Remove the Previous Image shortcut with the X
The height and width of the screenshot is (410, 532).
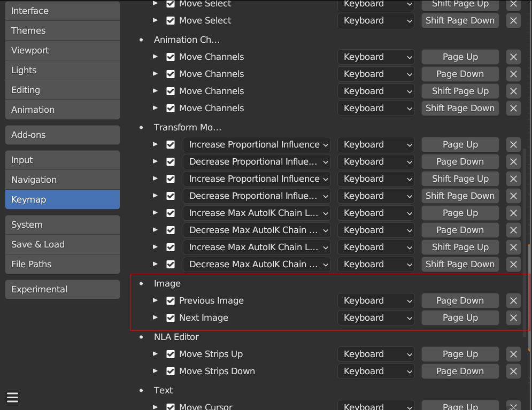pyautogui.click(x=513, y=300)
